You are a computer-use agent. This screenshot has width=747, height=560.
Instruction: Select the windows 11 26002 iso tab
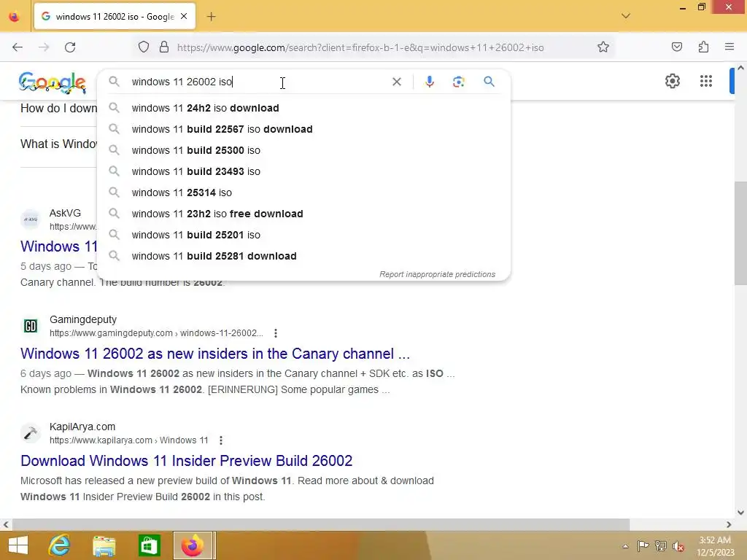click(x=115, y=17)
